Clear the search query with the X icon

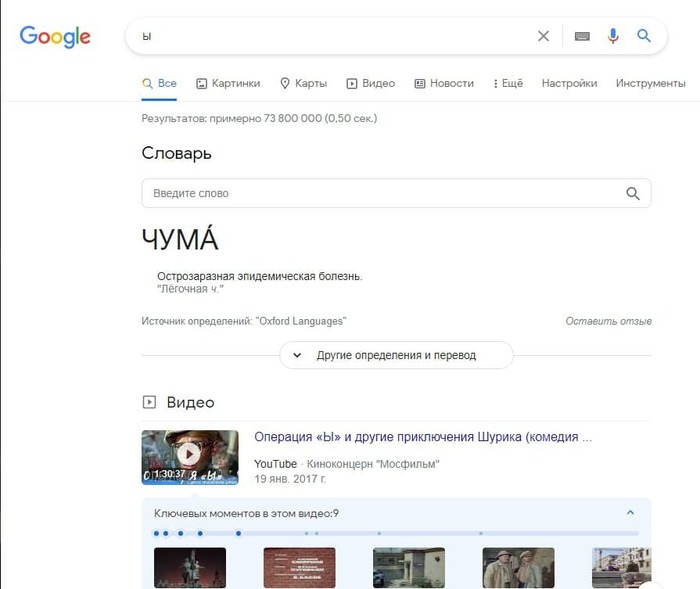(543, 36)
